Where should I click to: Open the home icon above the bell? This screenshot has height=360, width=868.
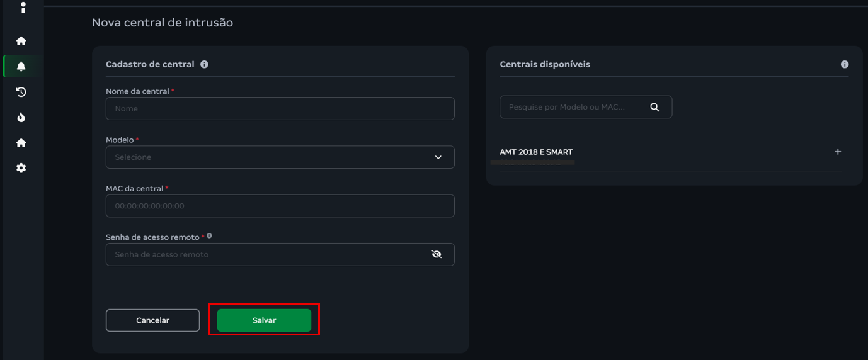point(21,41)
